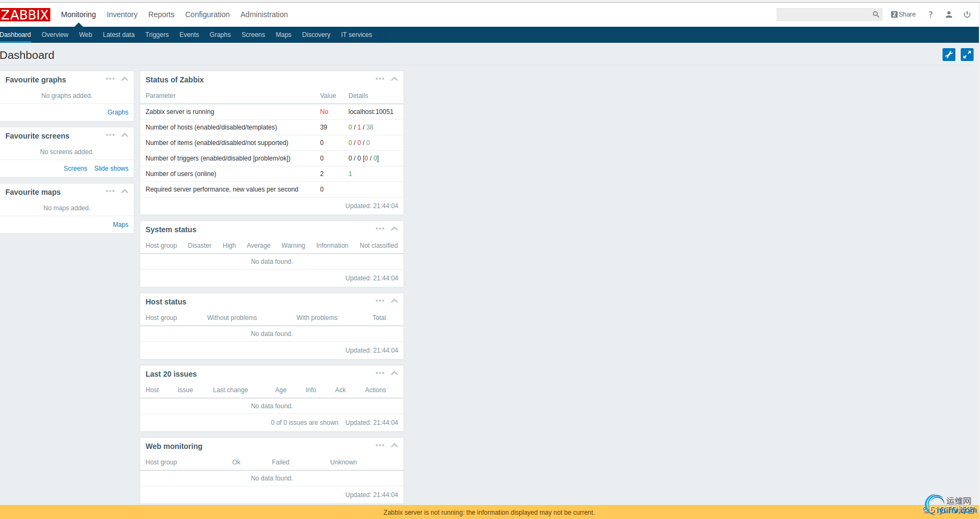The image size is (980, 519).
Task: Click the 'Disaster' column header
Action: pos(200,246)
